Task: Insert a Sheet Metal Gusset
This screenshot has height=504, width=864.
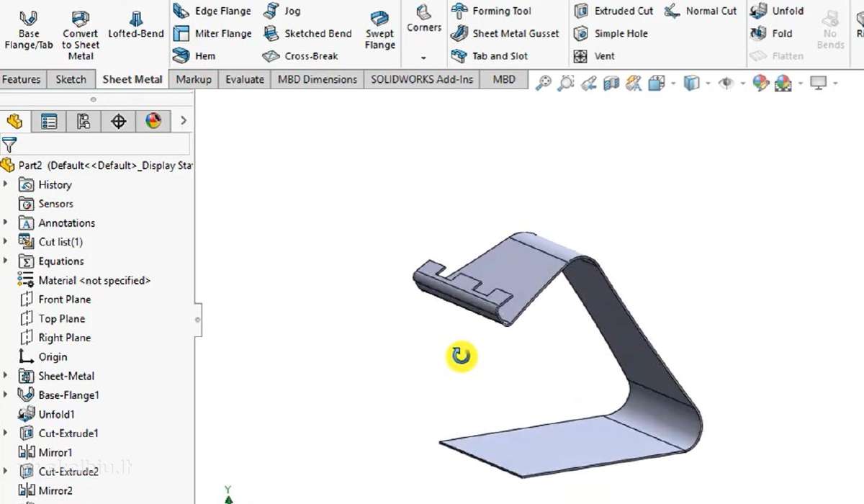Action: point(505,33)
